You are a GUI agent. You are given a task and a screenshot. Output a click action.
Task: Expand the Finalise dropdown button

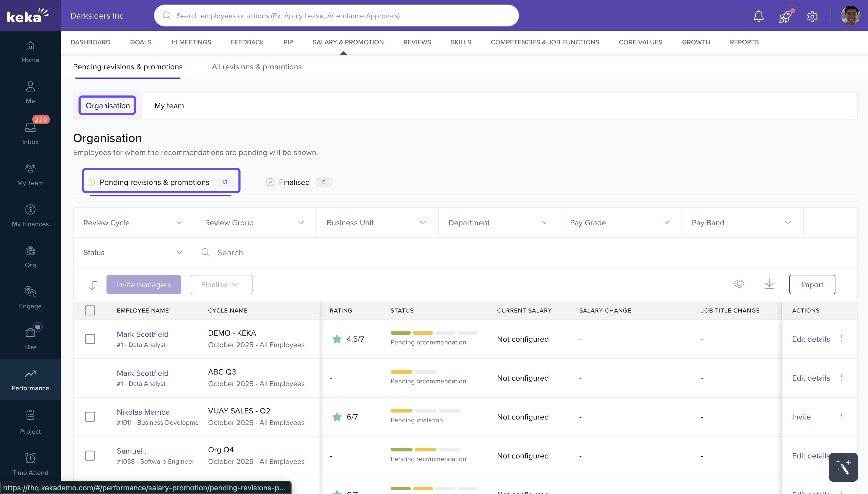(221, 284)
